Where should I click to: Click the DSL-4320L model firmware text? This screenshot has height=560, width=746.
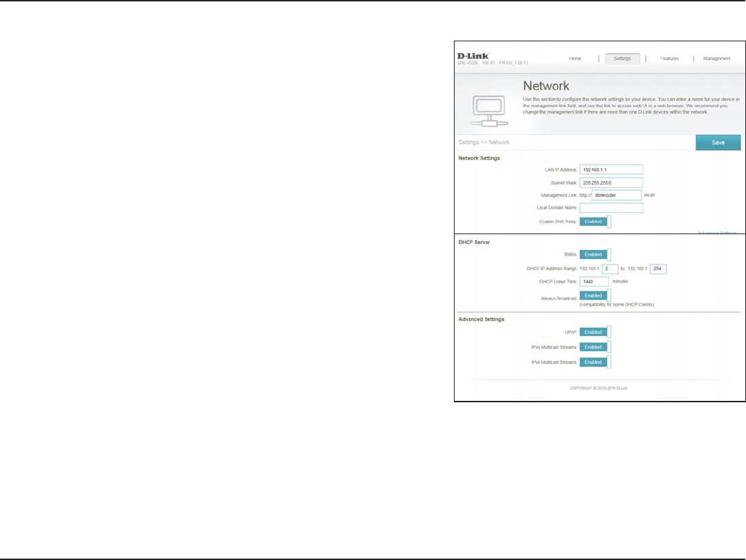click(x=493, y=63)
